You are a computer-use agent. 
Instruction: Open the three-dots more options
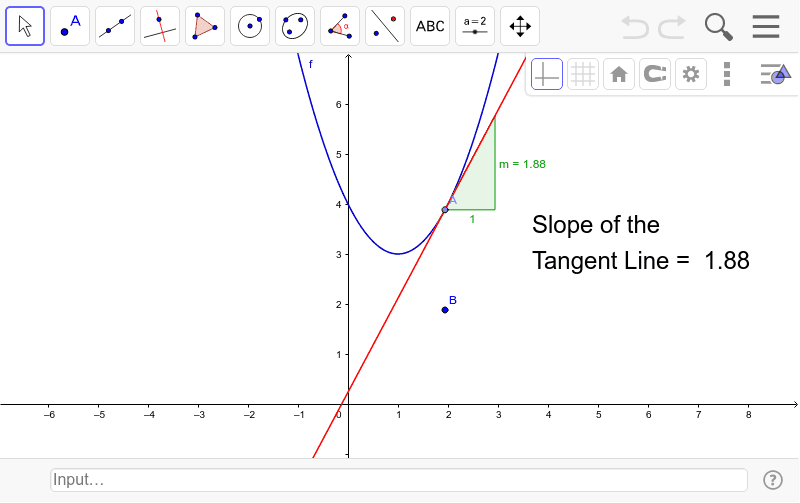727,74
